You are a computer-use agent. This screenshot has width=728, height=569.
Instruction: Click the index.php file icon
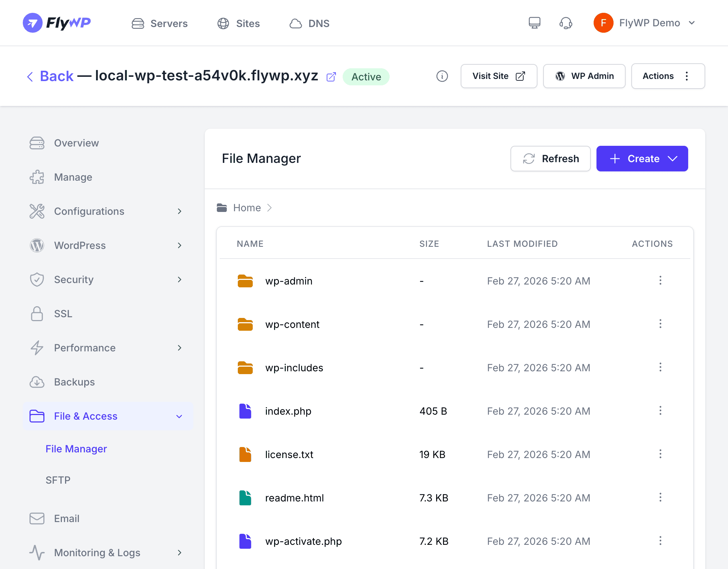click(x=245, y=411)
